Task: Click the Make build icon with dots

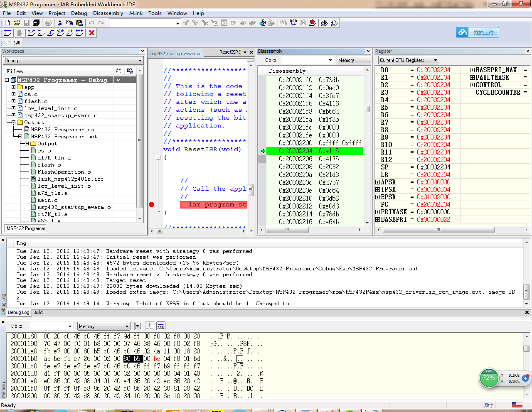Action: 293,23
